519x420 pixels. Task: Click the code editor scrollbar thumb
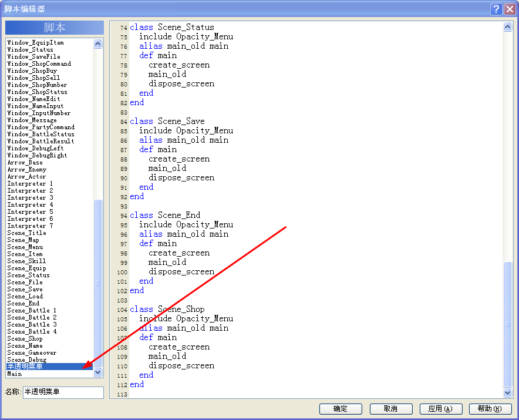(507, 324)
